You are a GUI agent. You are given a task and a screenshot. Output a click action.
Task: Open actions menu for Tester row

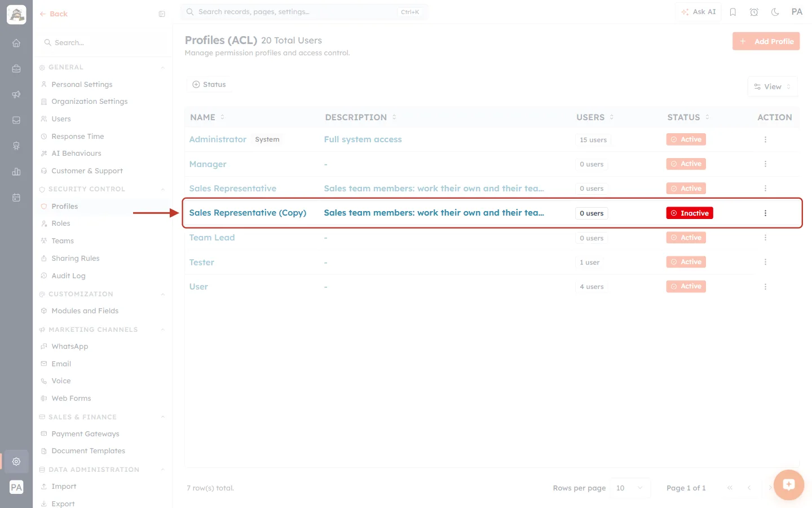tap(765, 262)
